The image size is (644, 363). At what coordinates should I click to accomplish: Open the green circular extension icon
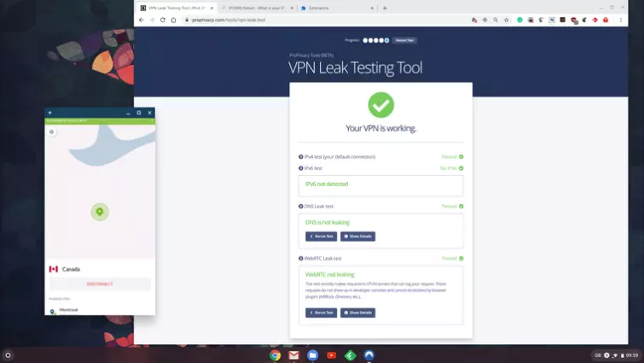519,20
